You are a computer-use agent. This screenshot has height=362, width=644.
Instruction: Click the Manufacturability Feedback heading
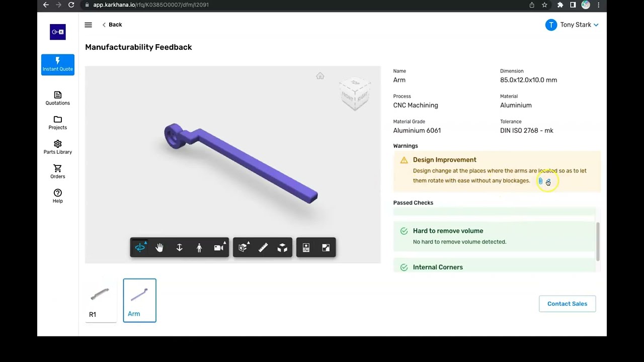coord(138,47)
